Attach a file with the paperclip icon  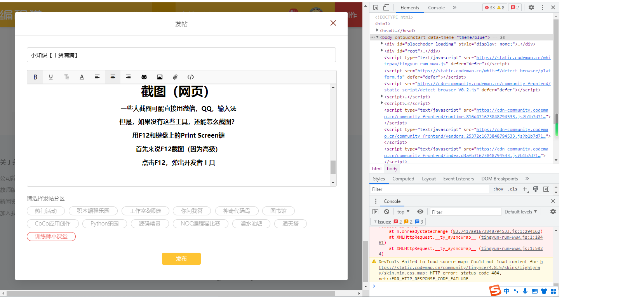pyautogui.click(x=175, y=77)
